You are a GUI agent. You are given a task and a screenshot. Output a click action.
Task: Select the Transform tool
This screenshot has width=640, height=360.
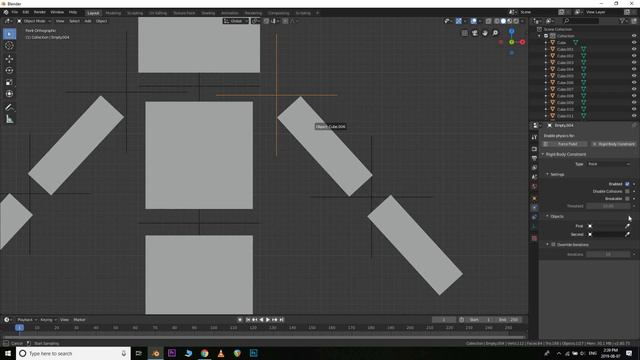click(x=9, y=94)
